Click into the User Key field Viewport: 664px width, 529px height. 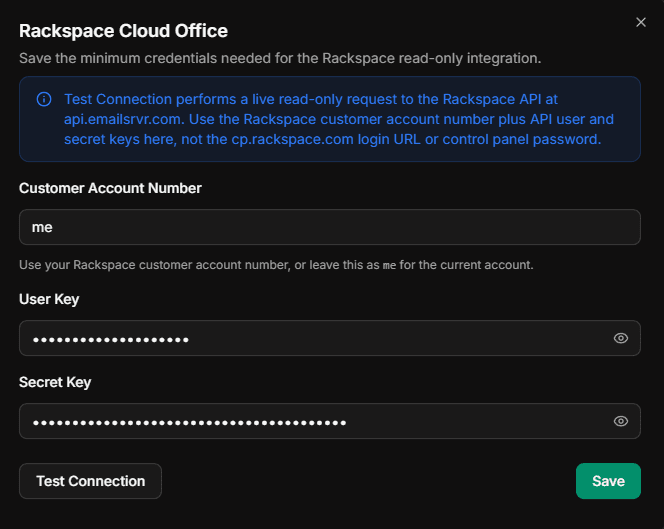[330, 338]
